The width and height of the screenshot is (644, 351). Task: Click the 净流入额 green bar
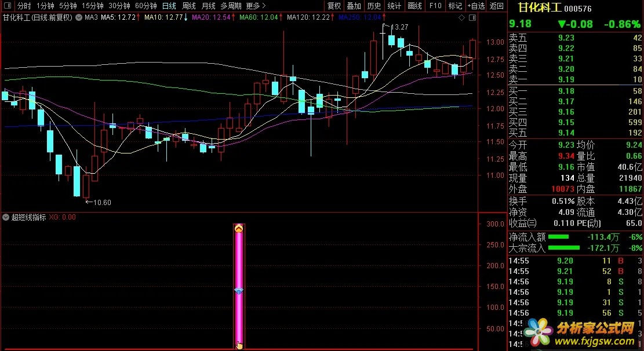tap(559, 237)
